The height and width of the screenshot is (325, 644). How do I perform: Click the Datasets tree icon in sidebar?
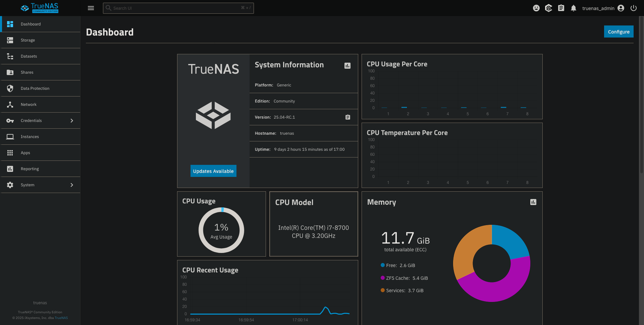(10, 56)
